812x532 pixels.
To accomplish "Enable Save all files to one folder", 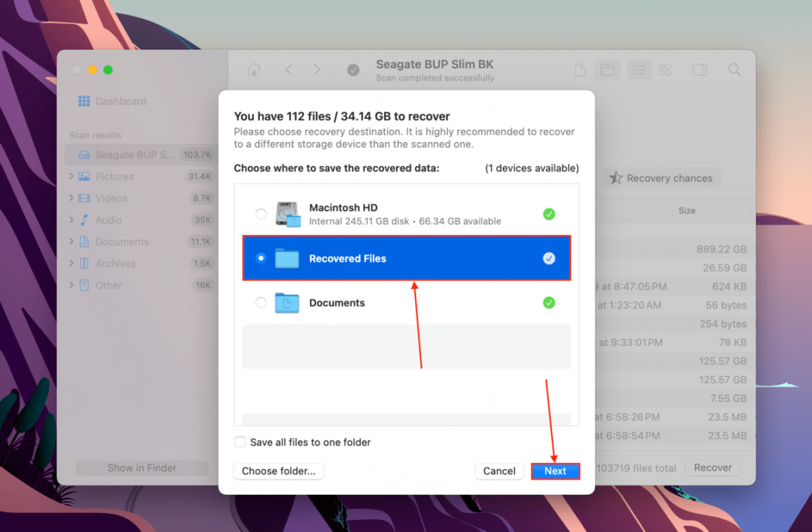I will coord(239,442).
